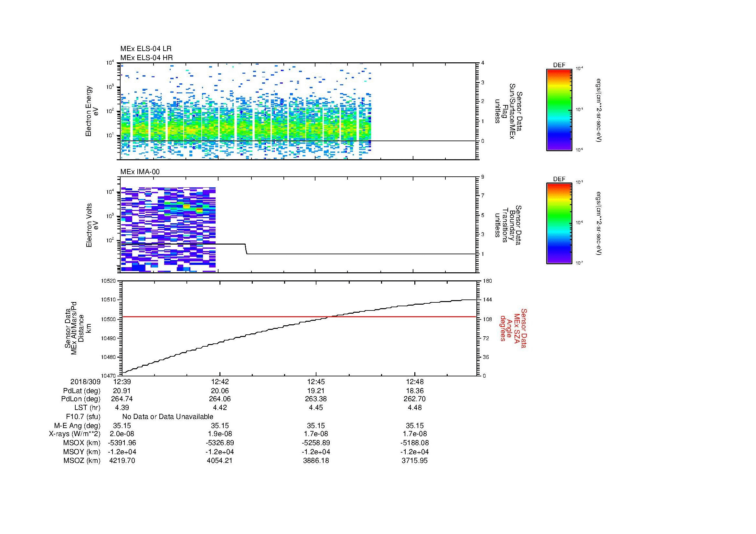Click MSOX value '-5258.89'

[x=316, y=443]
